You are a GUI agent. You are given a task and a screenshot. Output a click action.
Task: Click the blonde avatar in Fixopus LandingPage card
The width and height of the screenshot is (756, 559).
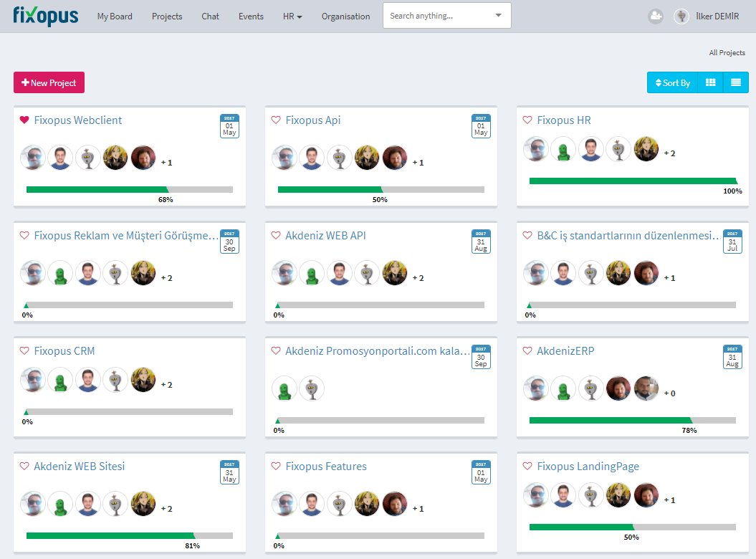point(618,495)
